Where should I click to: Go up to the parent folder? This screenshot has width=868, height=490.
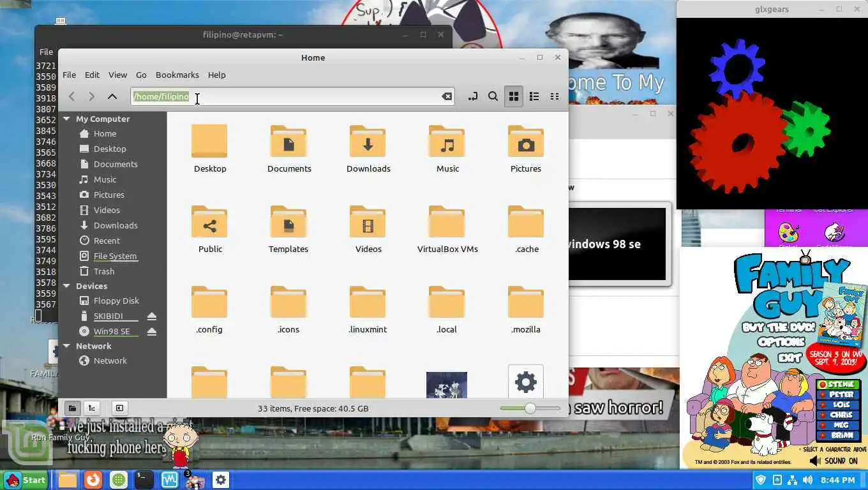pyautogui.click(x=112, y=96)
